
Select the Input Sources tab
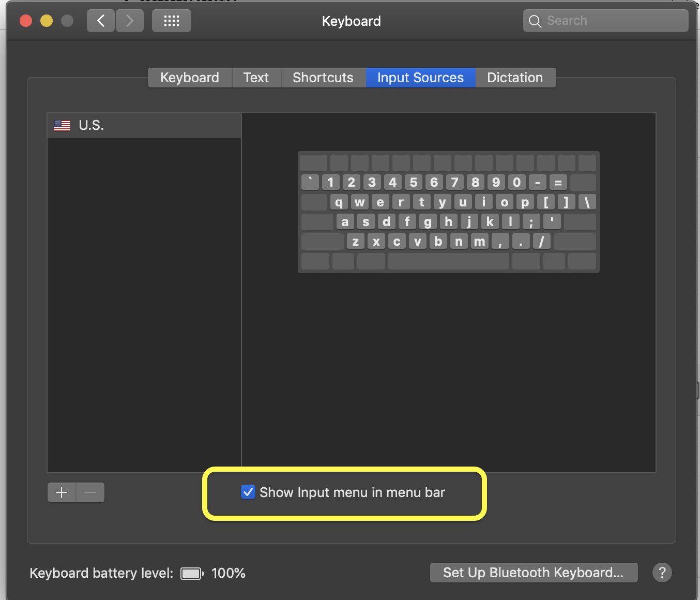pos(420,77)
